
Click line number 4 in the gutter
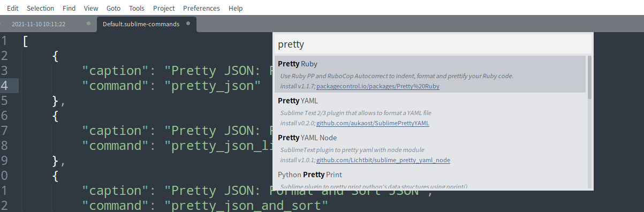[x=4, y=85]
